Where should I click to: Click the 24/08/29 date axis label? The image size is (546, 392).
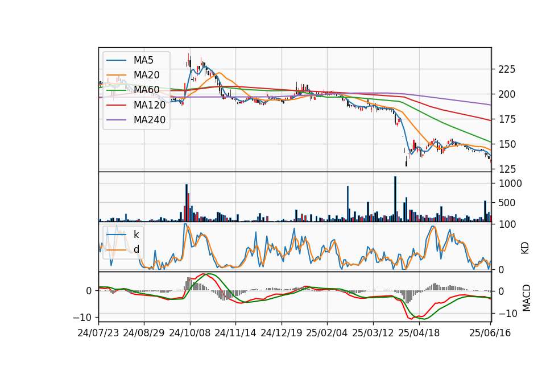click(144, 333)
